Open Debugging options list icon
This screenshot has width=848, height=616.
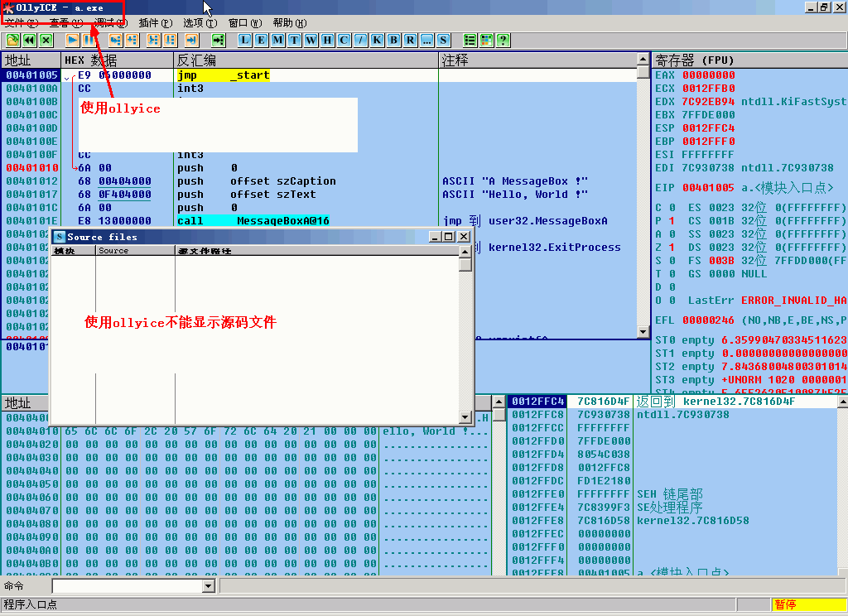pyautogui.click(x=470, y=40)
